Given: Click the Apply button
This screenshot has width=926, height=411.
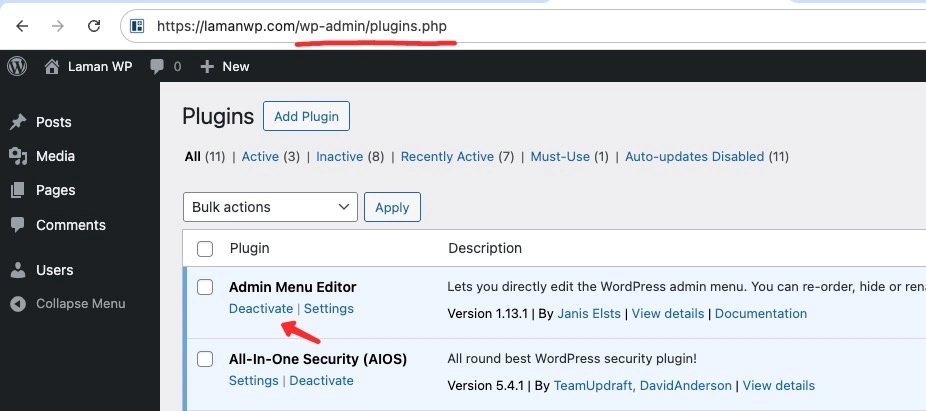Looking at the screenshot, I should [392, 207].
